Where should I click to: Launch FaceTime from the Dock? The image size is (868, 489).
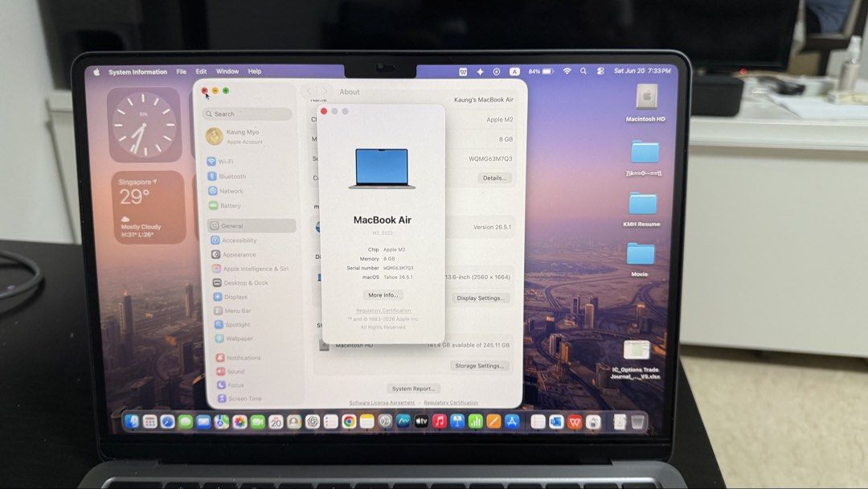pos(258,422)
